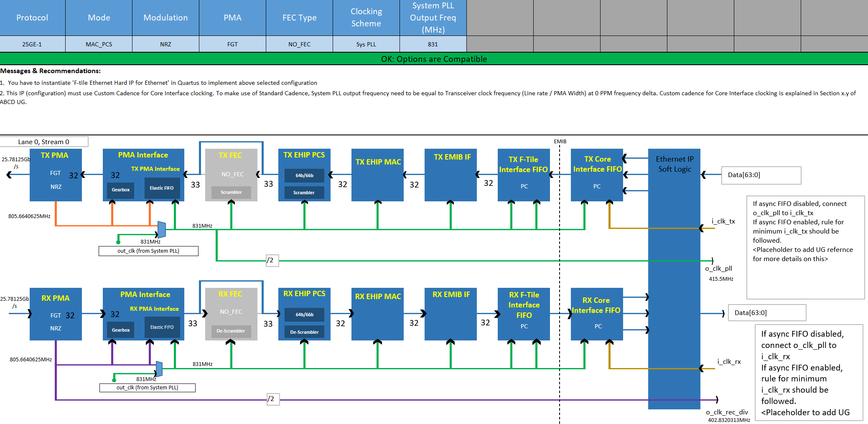Open the Protocol cell showing 25GE-1
Image resolution: width=868 pixels, height=424 pixels.
pyautogui.click(x=32, y=44)
